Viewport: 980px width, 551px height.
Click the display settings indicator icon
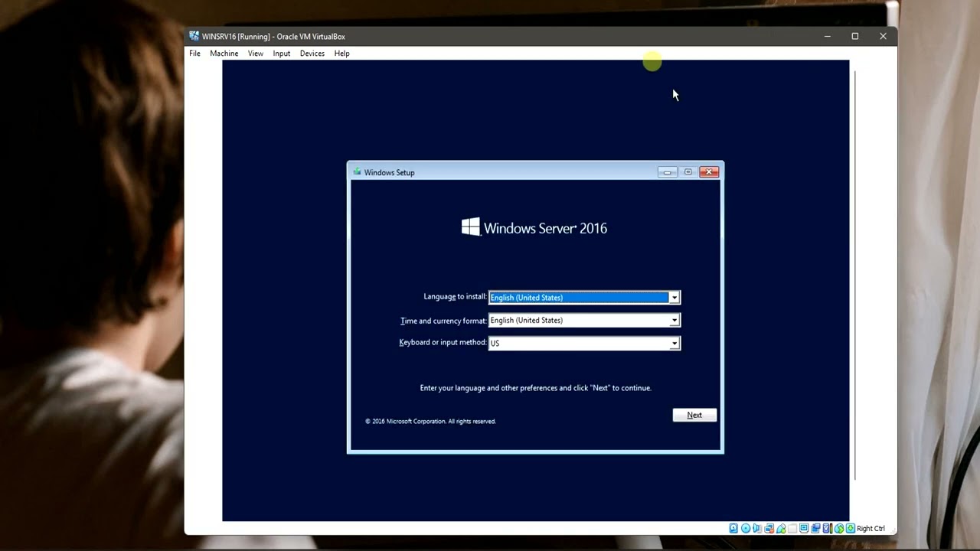(804, 528)
